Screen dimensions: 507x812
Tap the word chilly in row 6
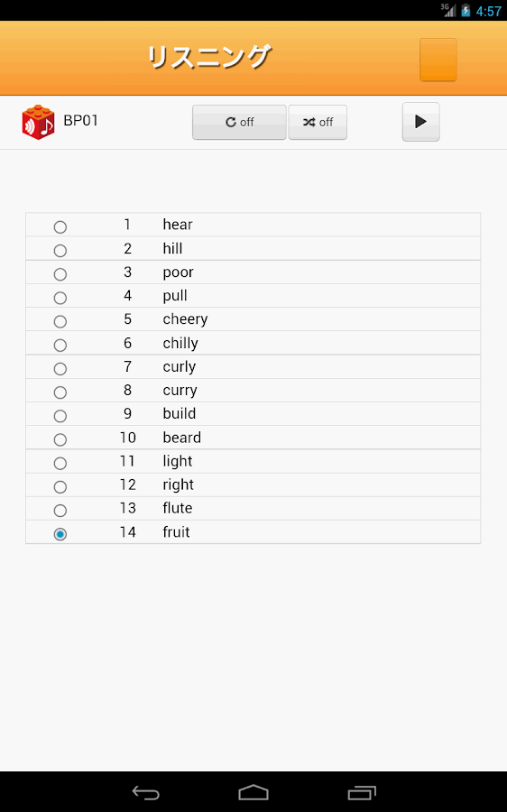[180, 344]
